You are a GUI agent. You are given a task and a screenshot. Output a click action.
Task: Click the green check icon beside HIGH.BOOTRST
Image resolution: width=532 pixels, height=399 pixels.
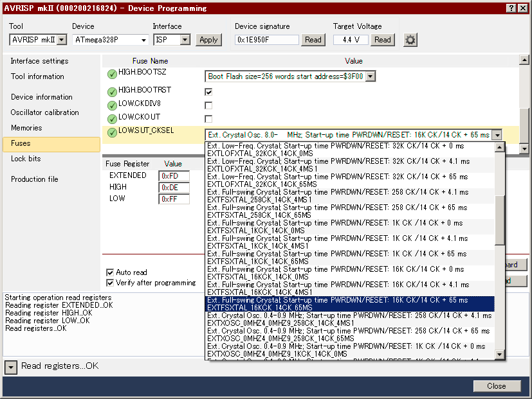coord(112,92)
